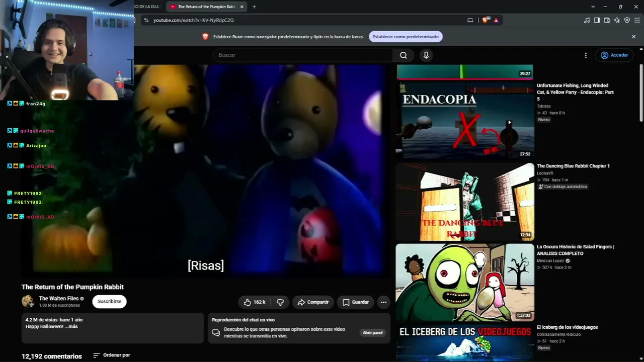644x362 pixels.
Task: Focus the Buscar search field
Action: click(x=303, y=55)
